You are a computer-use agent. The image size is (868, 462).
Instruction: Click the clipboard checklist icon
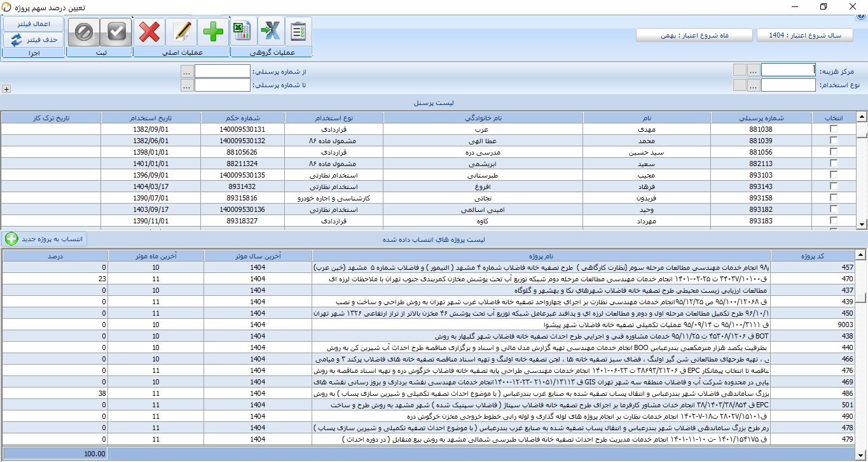point(298,31)
